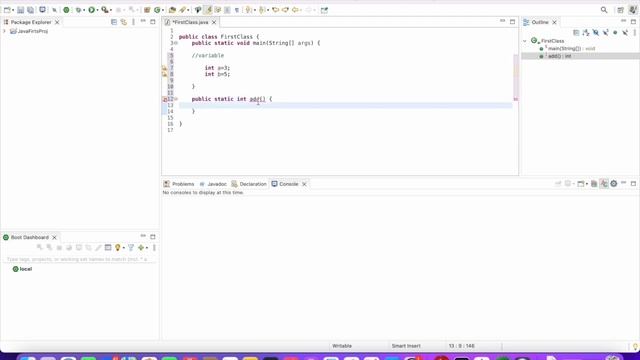This screenshot has width=640, height=360.
Task: Click the Open Perspective icon
Action: (x=620, y=10)
